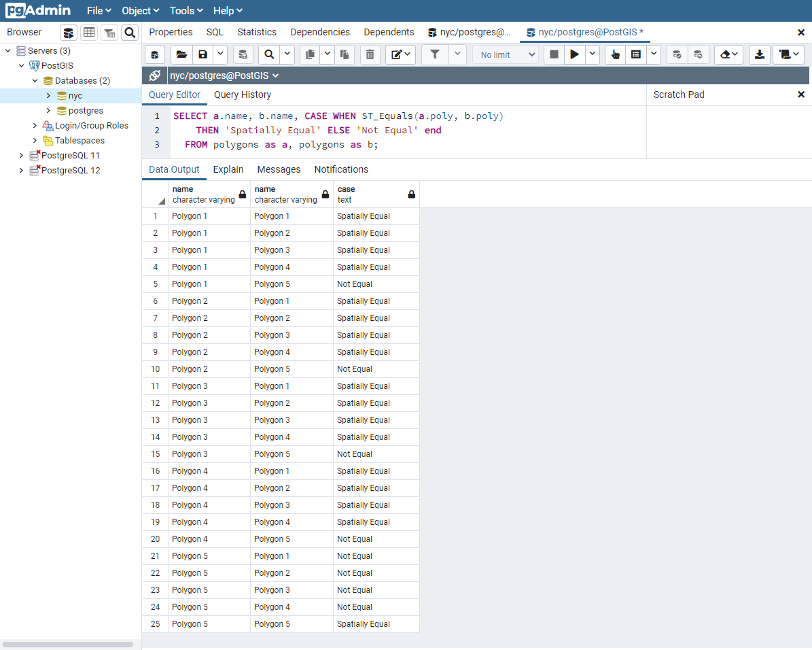Viewport: 812px width, 650px height.
Task: Click the Open File folder icon
Action: click(181, 54)
